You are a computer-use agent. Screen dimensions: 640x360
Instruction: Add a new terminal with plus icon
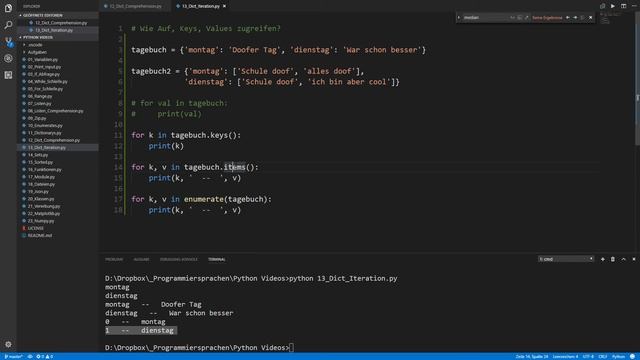pos(602,259)
